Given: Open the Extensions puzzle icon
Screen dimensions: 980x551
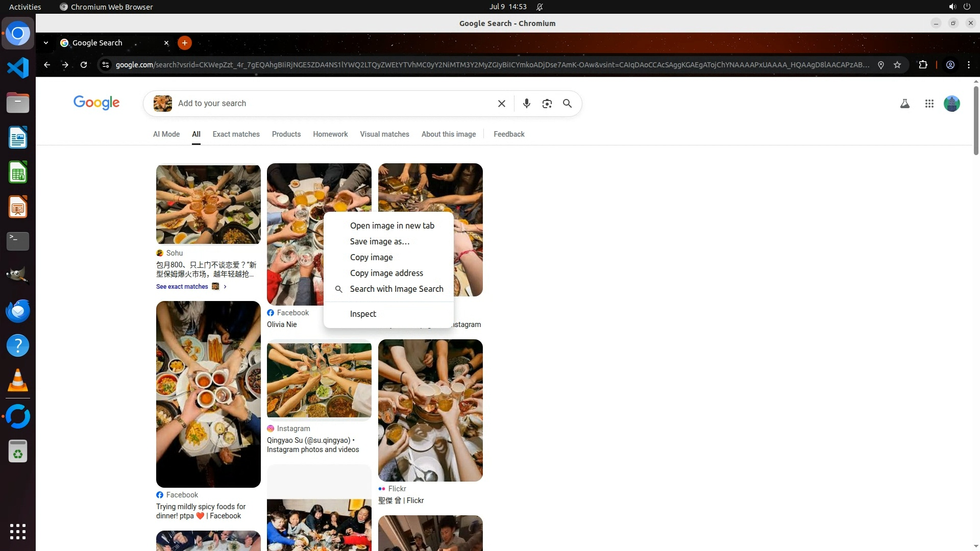Looking at the screenshot, I should (923, 65).
